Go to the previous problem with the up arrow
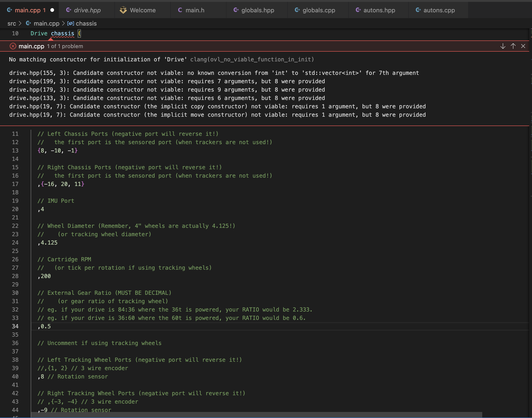The image size is (532, 418). point(513,46)
